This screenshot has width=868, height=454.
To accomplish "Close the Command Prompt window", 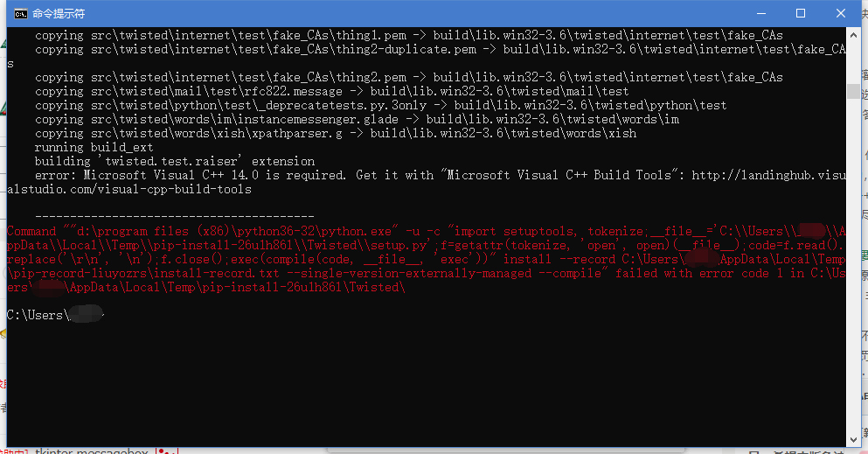I will point(839,13).
